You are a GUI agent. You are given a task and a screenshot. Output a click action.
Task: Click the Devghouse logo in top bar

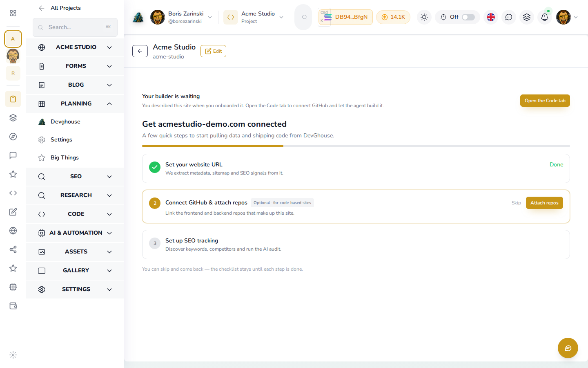pos(138,17)
